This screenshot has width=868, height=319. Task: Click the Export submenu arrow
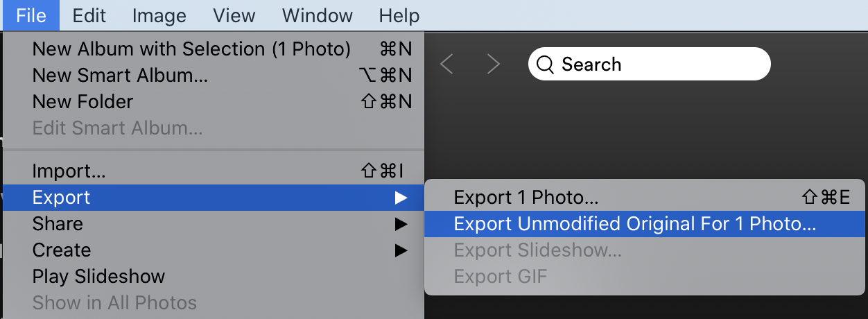coord(401,198)
